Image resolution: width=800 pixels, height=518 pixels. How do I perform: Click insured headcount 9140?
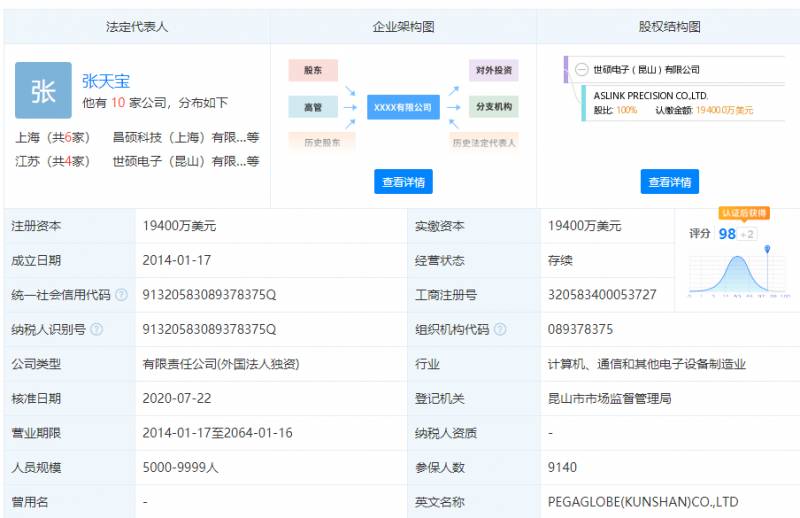[562, 467]
